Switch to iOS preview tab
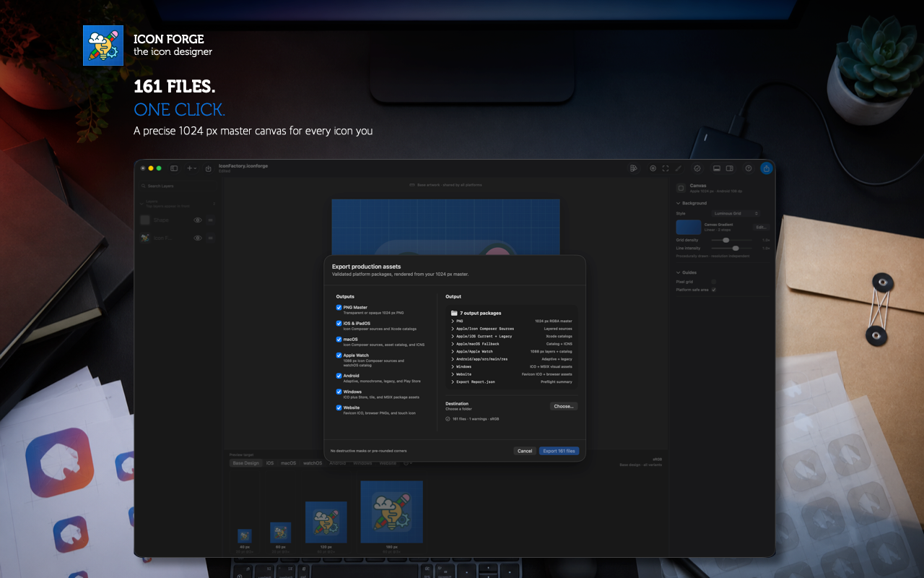 pyautogui.click(x=270, y=463)
